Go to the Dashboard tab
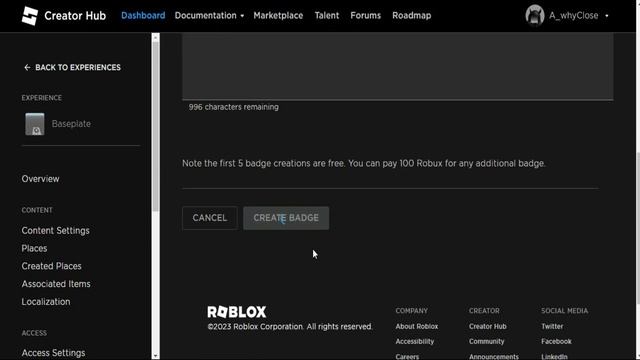Image resolution: width=640 pixels, height=360 pixels. click(143, 16)
